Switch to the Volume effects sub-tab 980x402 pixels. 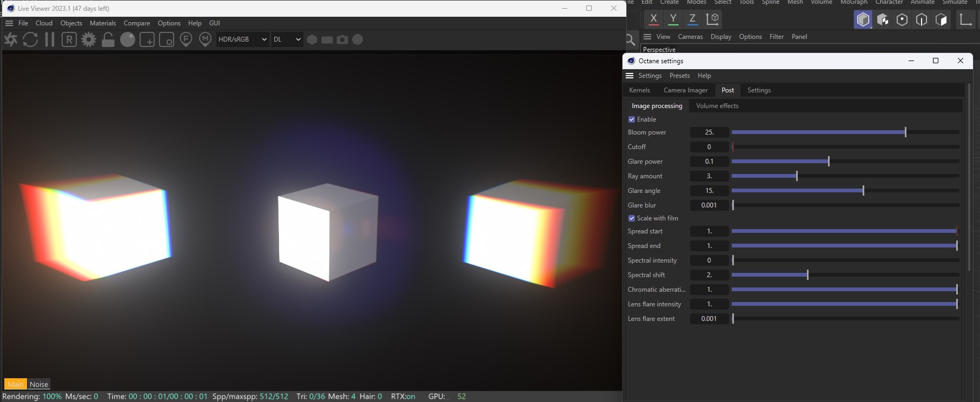717,106
